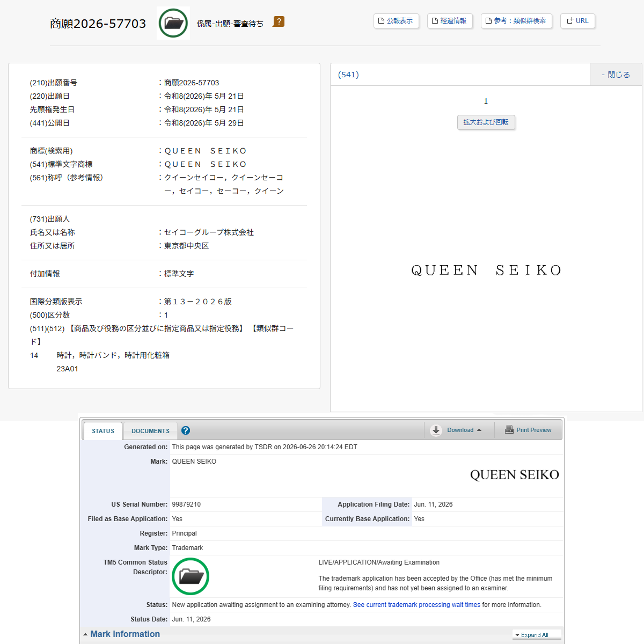Click the 第１３－２０２６版 classification edition

coord(198,302)
